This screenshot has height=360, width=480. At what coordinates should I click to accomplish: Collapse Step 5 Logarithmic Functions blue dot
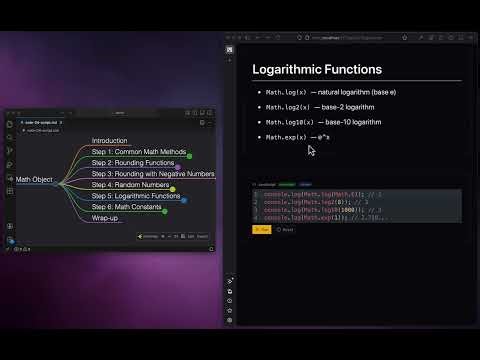[184, 200]
